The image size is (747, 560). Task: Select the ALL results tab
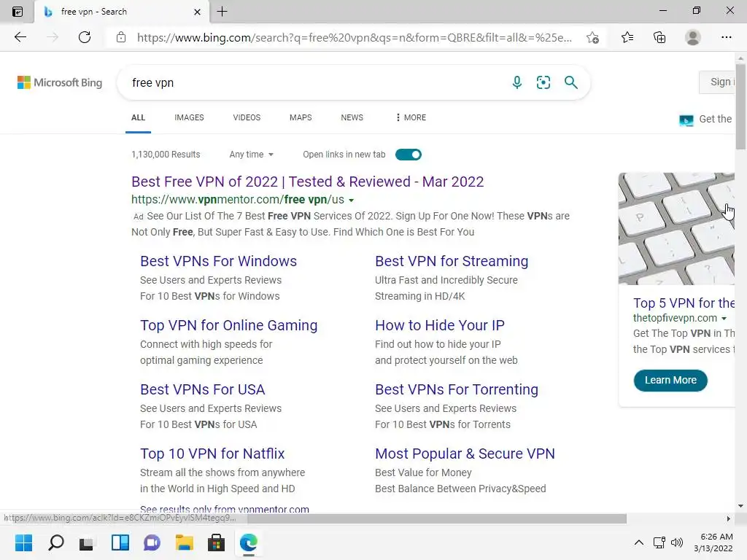point(138,117)
